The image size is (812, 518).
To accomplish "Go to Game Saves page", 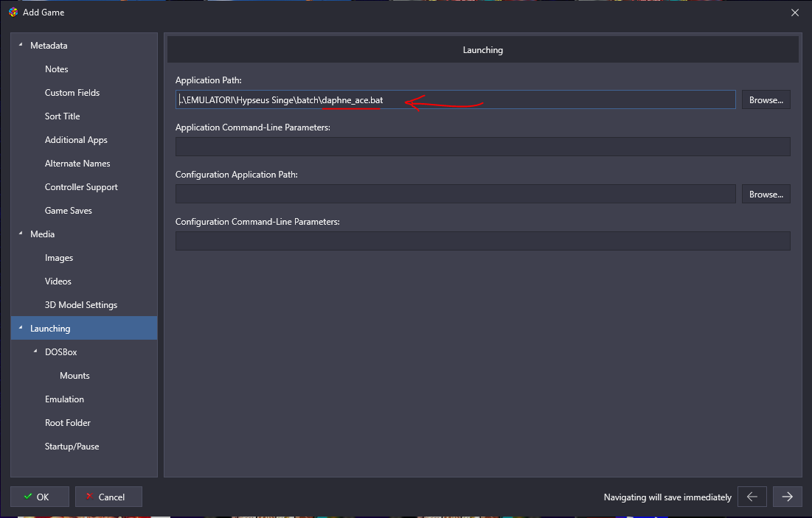I will tap(69, 211).
